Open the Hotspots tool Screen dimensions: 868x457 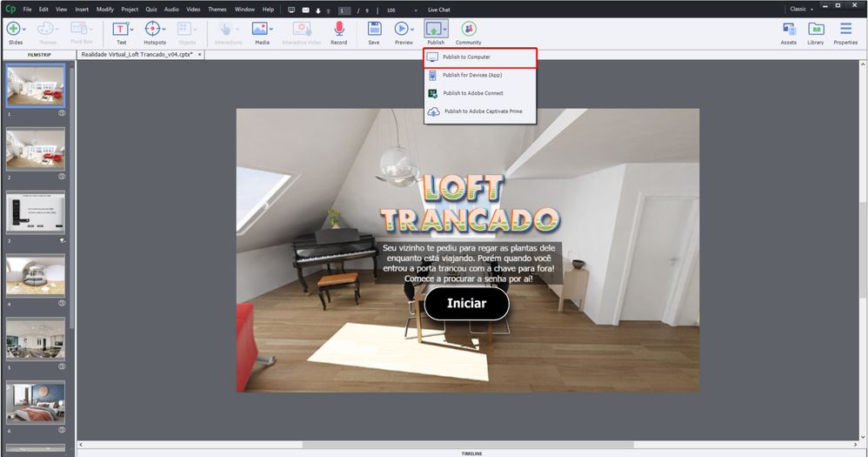(x=154, y=29)
